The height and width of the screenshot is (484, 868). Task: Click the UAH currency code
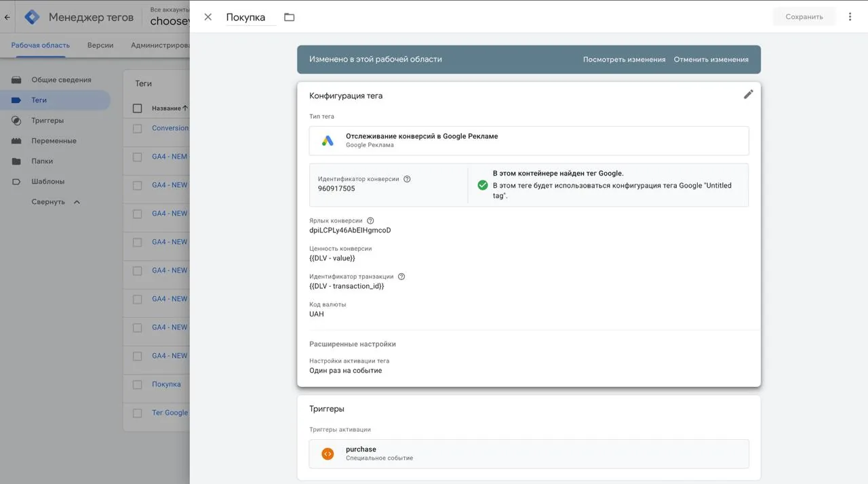point(317,315)
